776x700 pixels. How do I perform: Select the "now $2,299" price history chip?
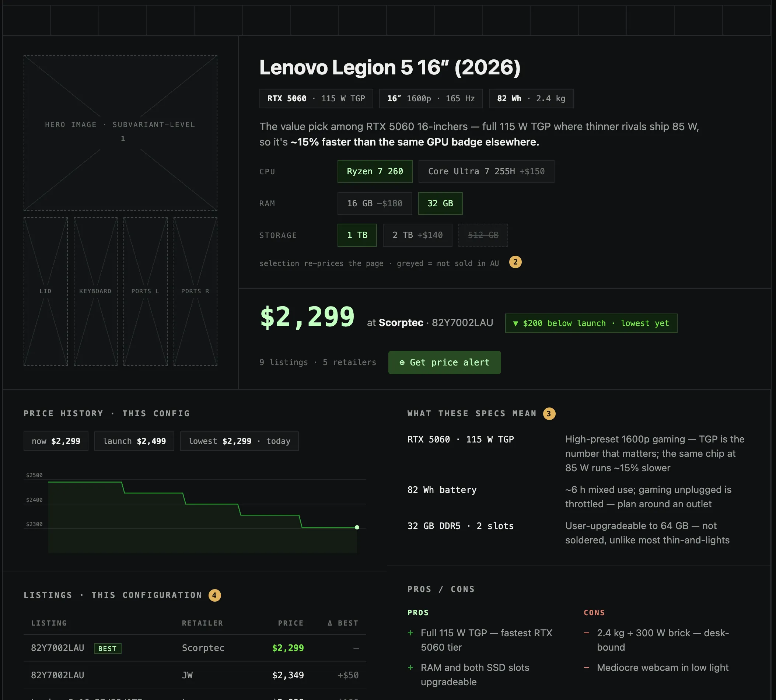click(x=56, y=441)
